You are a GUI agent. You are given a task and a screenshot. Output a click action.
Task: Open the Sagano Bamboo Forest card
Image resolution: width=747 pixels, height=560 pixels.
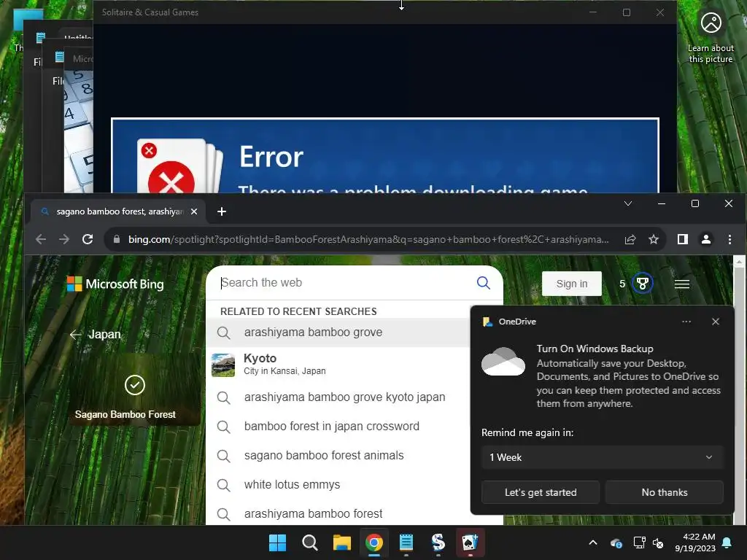[x=134, y=389]
